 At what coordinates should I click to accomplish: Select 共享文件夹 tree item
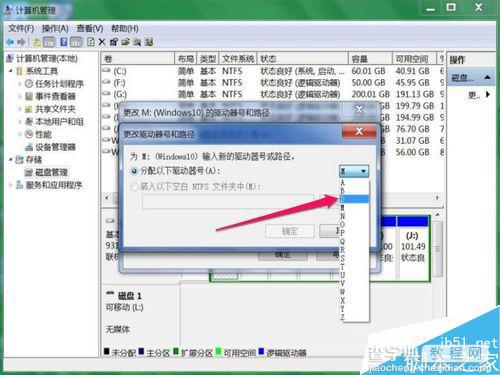(55, 109)
